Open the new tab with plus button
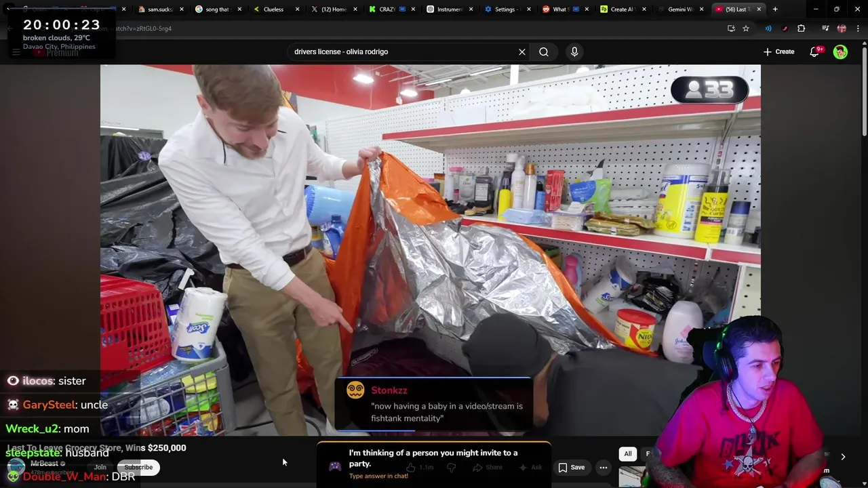868x488 pixels. [x=775, y=9]
